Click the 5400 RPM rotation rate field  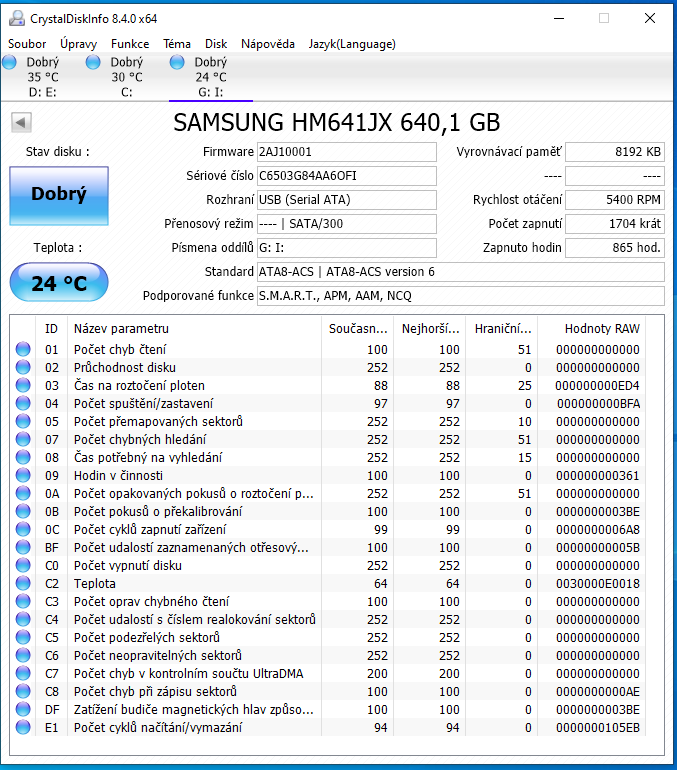coord(615,200)
